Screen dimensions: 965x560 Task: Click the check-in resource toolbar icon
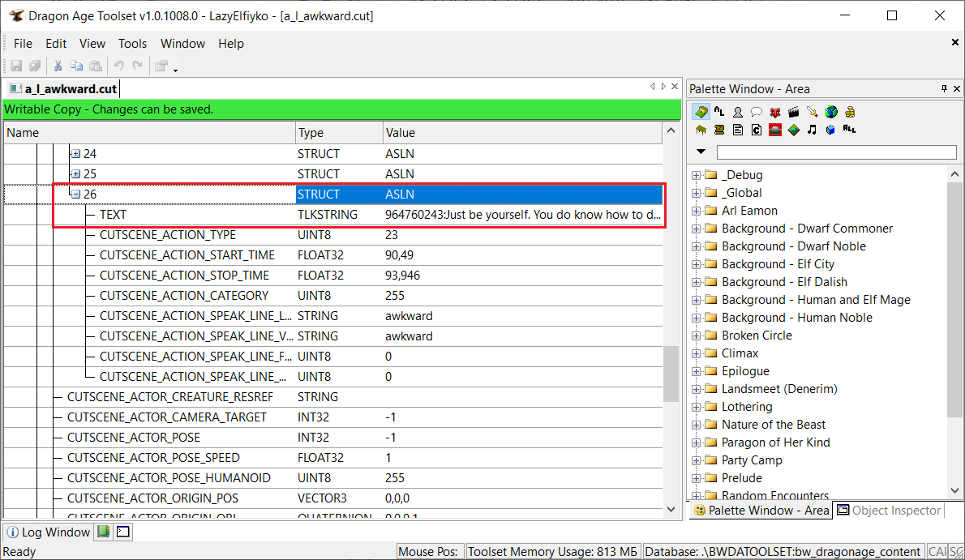[161, 66]
